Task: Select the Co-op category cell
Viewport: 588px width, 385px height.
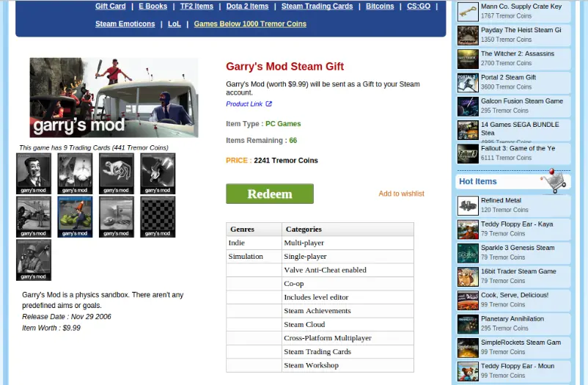Action: coord(348,284)
